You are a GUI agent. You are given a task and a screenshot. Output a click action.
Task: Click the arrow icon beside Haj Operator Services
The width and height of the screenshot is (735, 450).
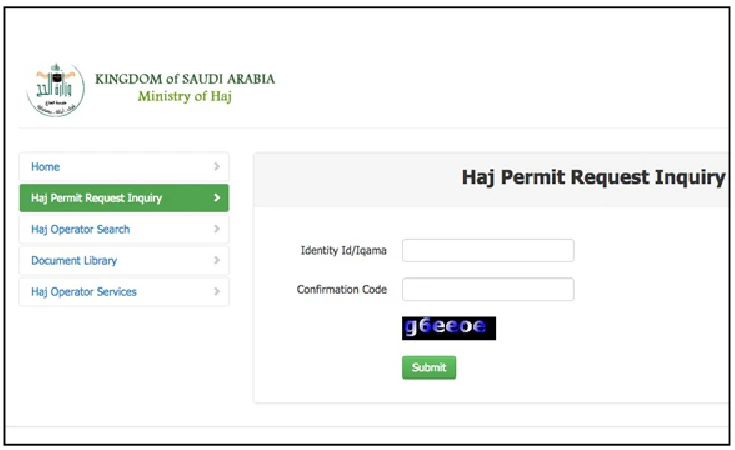click(x=217, y=292)
